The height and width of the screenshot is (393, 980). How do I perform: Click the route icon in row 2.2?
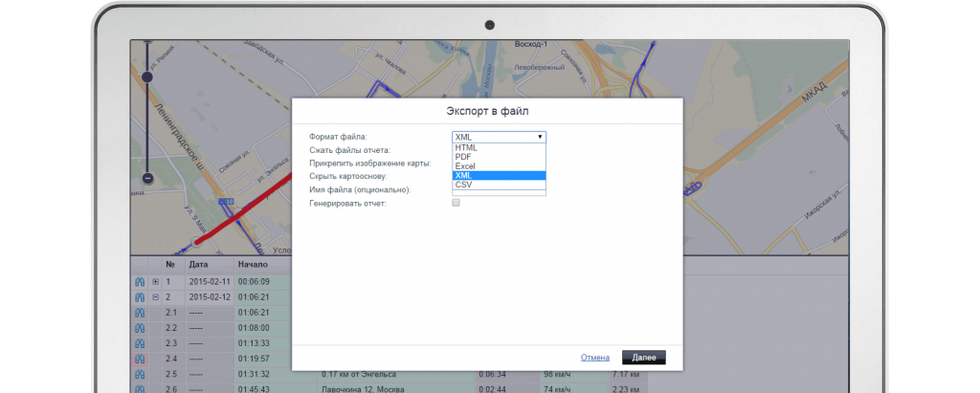click(139, 328)
